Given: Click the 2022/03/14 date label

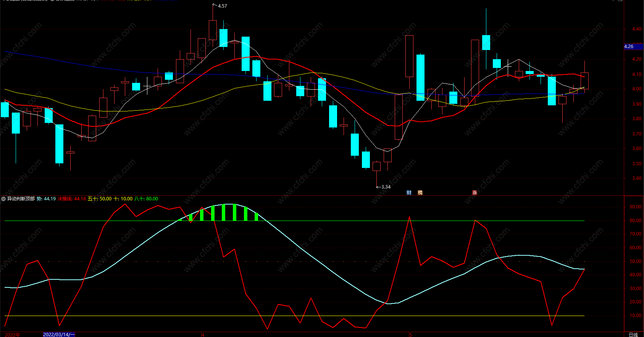Looking at the screenshot, I should (59, 335).
